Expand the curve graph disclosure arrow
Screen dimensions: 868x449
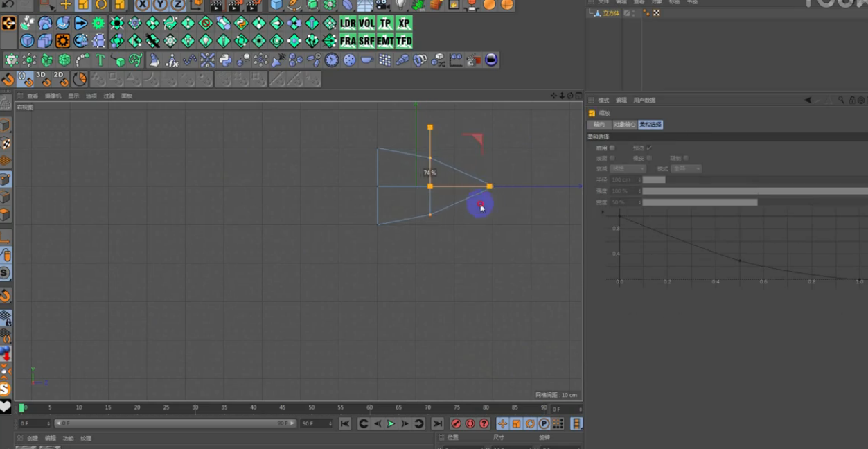602,212
